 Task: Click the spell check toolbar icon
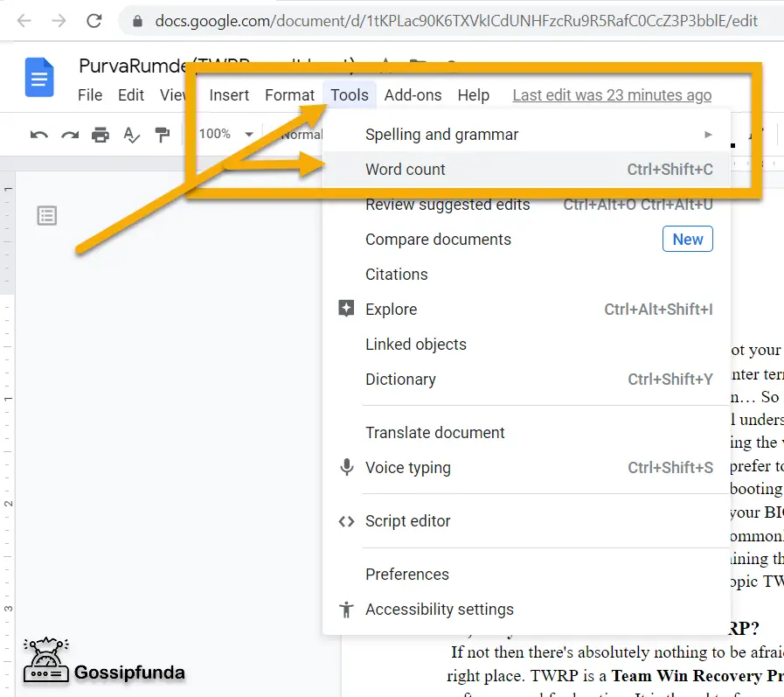click(131, 135)
